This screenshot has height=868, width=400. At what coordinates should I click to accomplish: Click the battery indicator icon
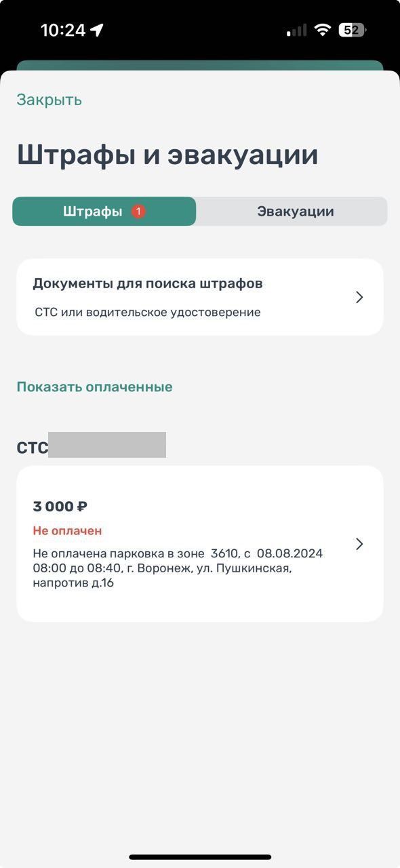pyautogui.click(x=352, y=30)
